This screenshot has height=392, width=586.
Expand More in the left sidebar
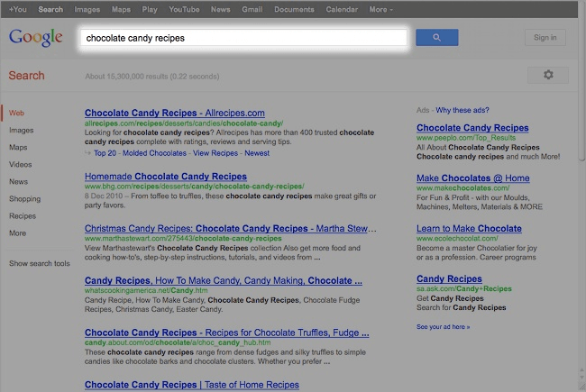tap(17, 233)
